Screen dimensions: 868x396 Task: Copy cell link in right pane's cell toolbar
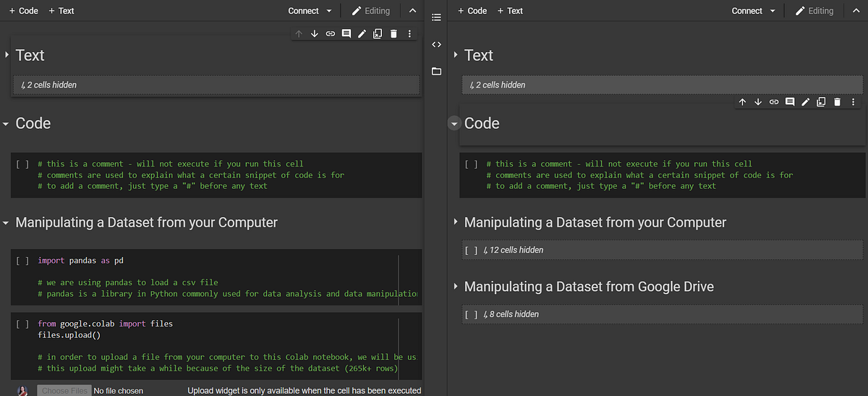click(x=774, y=102)
